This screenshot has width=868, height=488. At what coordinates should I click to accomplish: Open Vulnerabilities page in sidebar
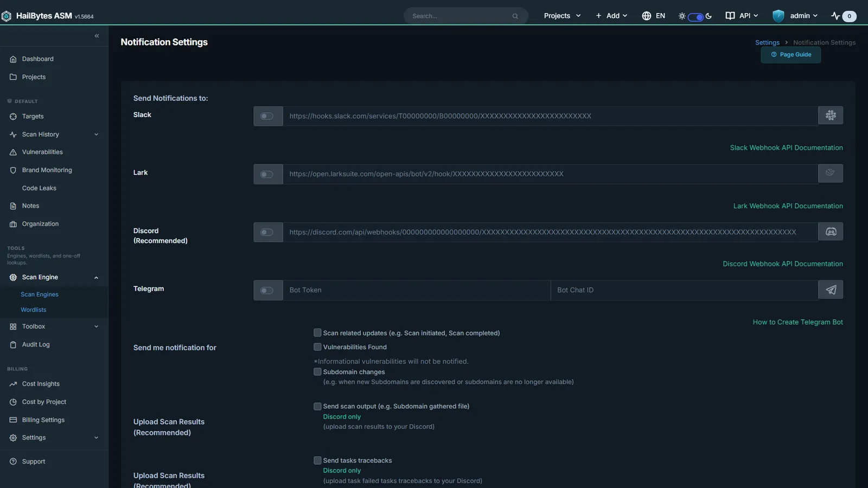pos(42,152)
